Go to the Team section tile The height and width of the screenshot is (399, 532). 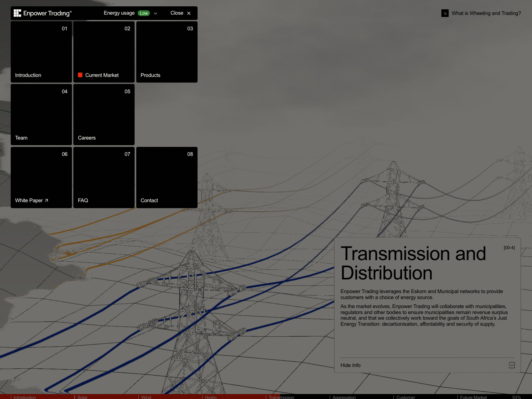click(41, 114)
